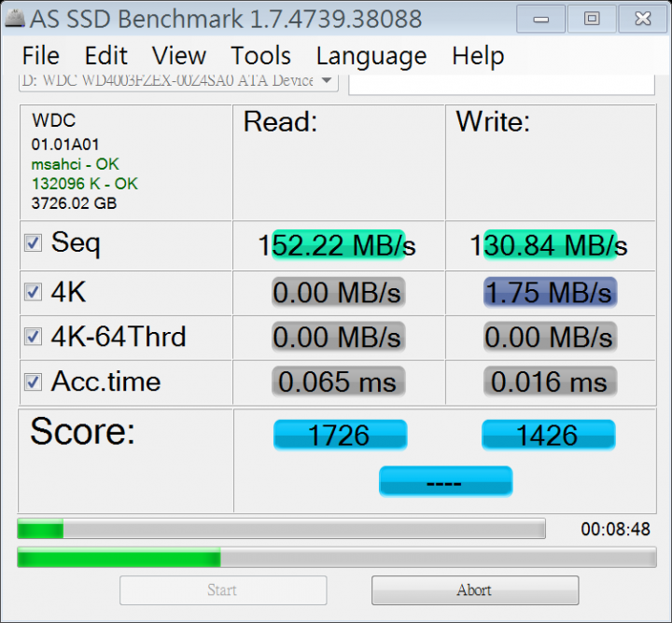
Task: Click the 3726.02 GB capacity text
Action: (x=74, y=203)
